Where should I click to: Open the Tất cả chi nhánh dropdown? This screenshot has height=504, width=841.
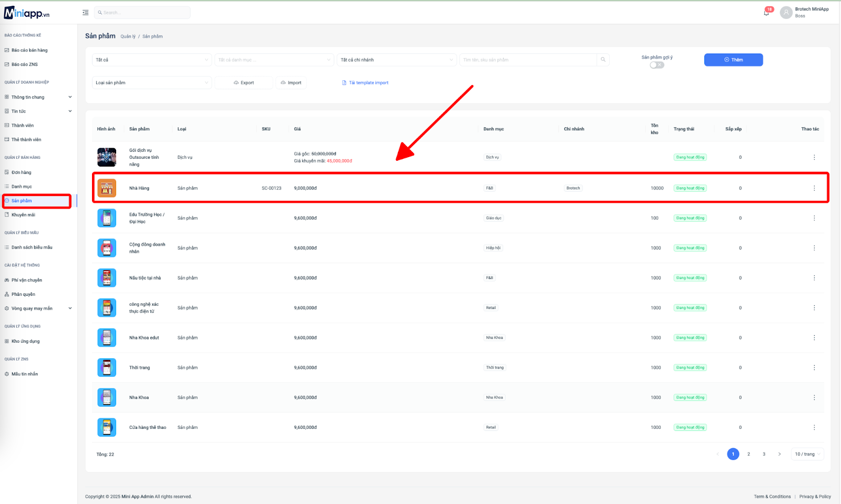[x=397, y=60]
